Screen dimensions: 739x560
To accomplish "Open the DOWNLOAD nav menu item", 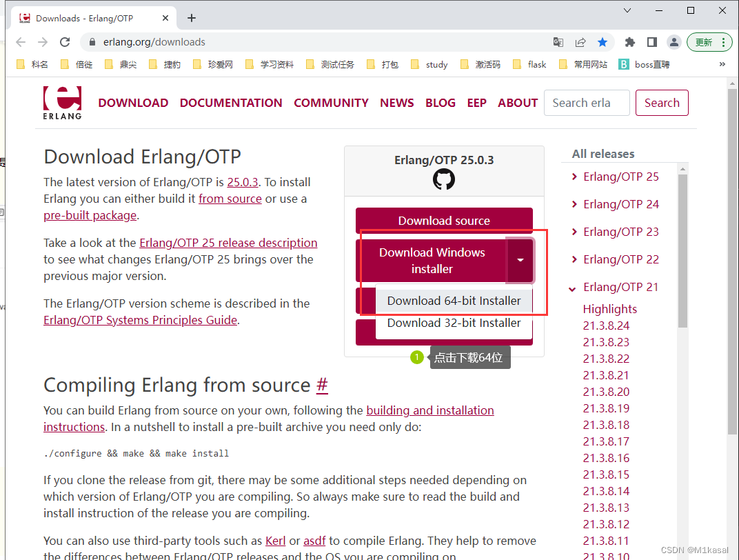I will coord(133,103).
